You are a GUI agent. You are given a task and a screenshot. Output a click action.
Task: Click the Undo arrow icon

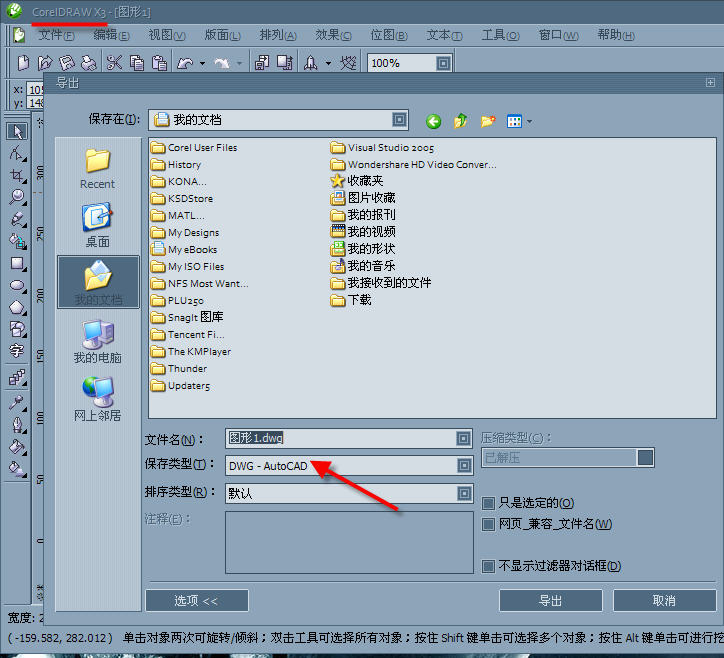pyautogui.click(x=185, y=63)
